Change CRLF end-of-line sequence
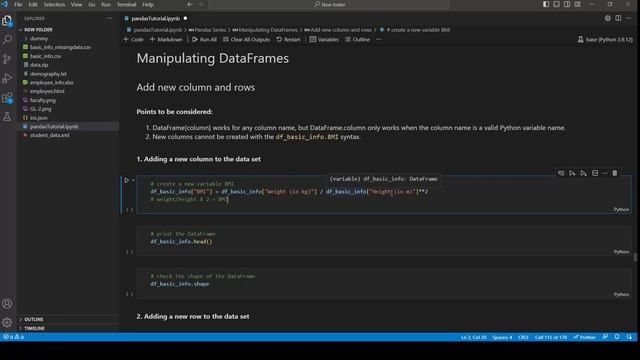Viewport: 640px width, 360px height. point(523,337)
